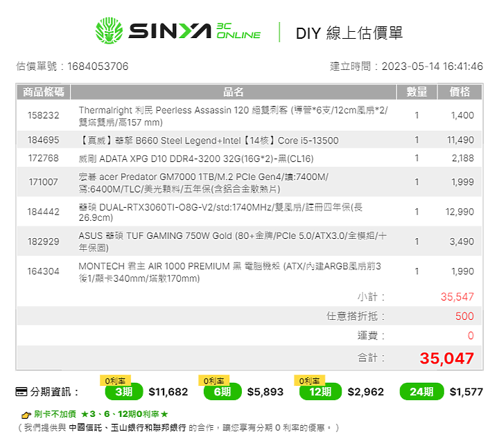The image size is (499, 448).
Task: Click the price 12,990
Action: point(459,212)
